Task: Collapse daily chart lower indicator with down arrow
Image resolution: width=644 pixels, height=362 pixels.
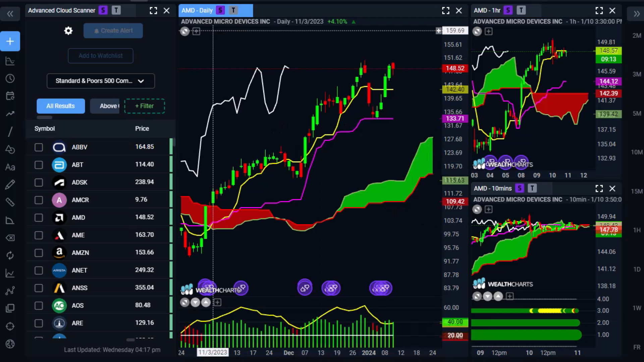Action: pyautogui.click(x=195, y=303)
